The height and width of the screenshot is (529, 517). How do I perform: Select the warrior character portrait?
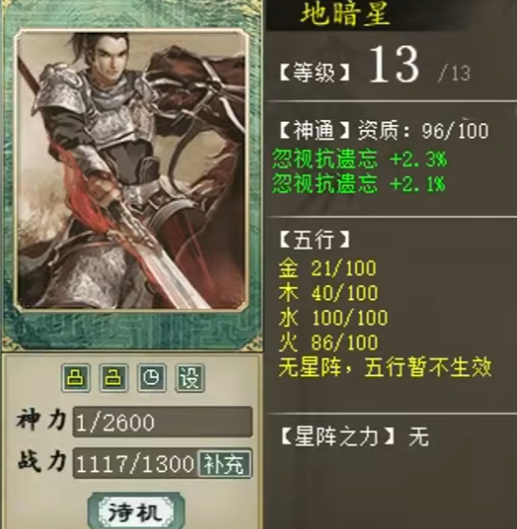click(132, 170)
